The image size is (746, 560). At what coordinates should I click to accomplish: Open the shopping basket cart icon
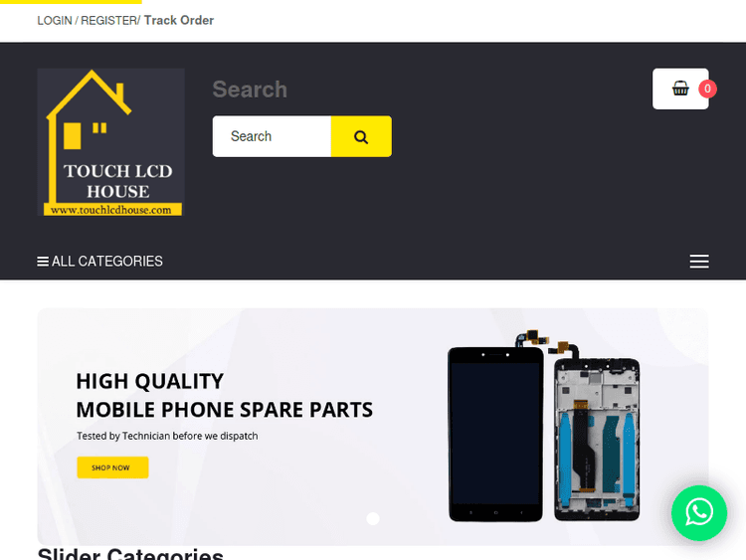(x=680, y=89)
